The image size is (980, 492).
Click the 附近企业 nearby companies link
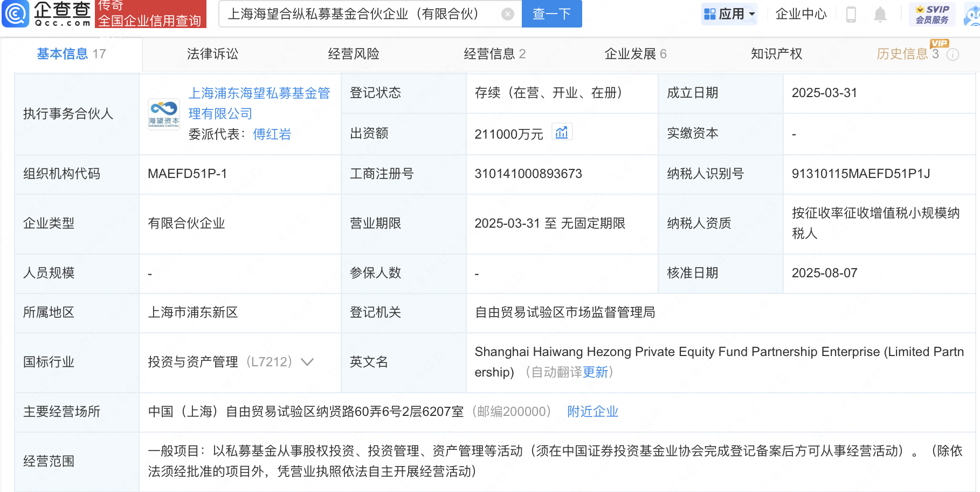[592, 412]
